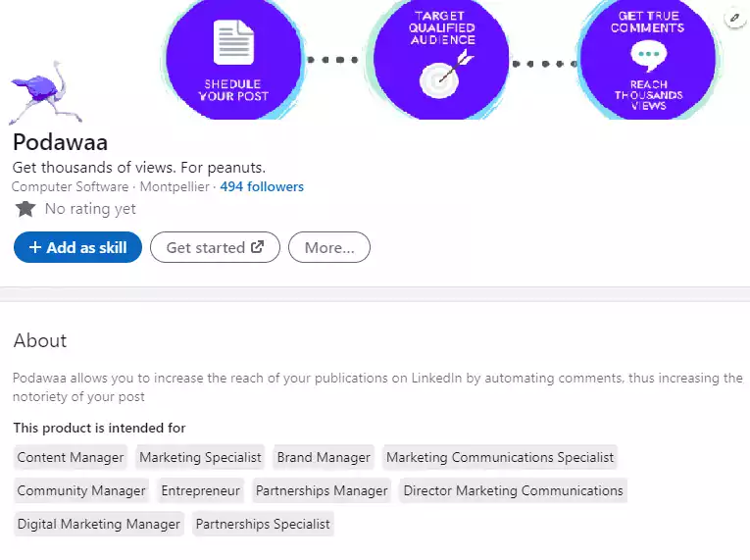Click the Partnerships Manager tag
This screenshot has height=560, width=750.
tap(322, 490)
